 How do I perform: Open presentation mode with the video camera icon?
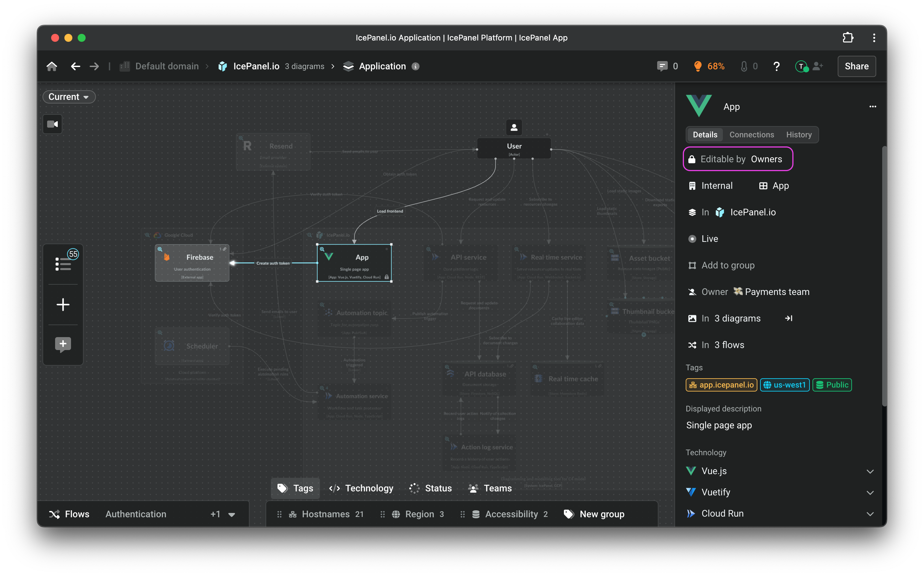pyautogui.click(x=52, y=124)
